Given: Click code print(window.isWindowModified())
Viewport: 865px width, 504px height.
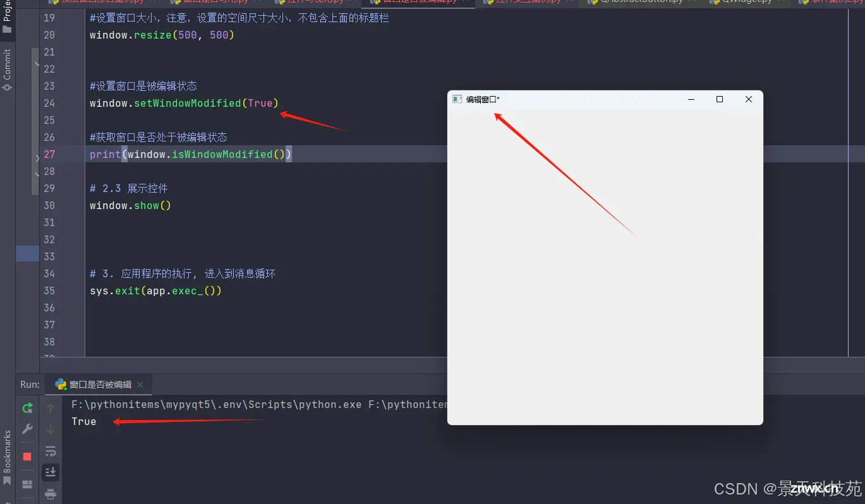Looking at the screenshot, I should point(191,154).
